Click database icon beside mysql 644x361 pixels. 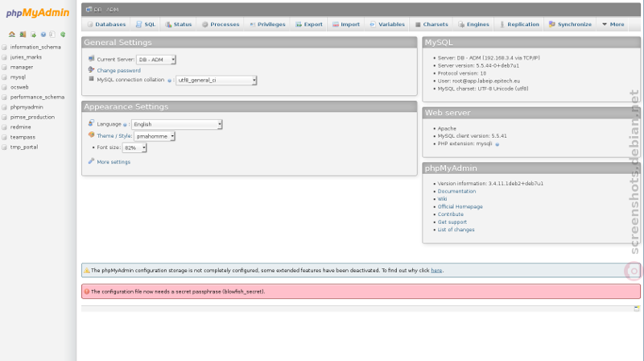pos(5,77)
